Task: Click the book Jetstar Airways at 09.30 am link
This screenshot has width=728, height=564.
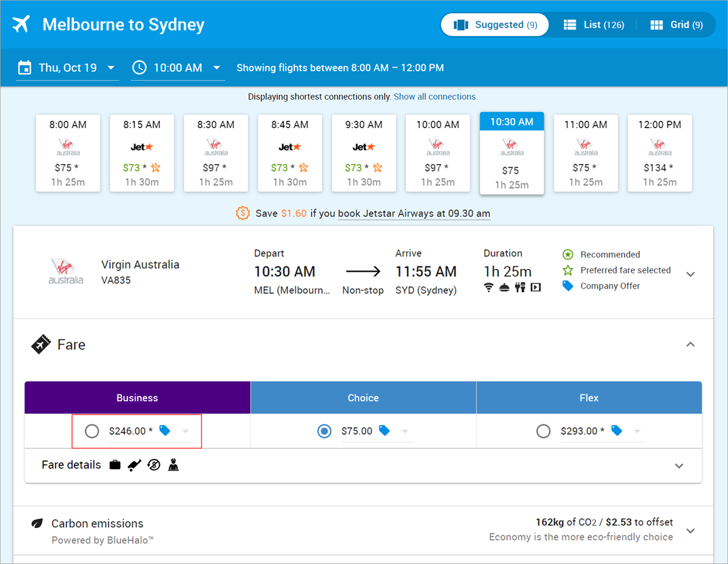Action: pyautogui.click(x=414, y=214)
